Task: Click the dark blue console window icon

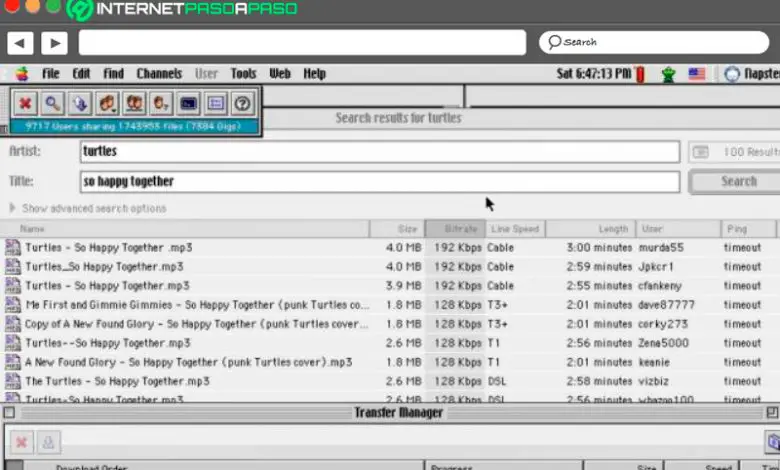Action: tap(188, 103)
